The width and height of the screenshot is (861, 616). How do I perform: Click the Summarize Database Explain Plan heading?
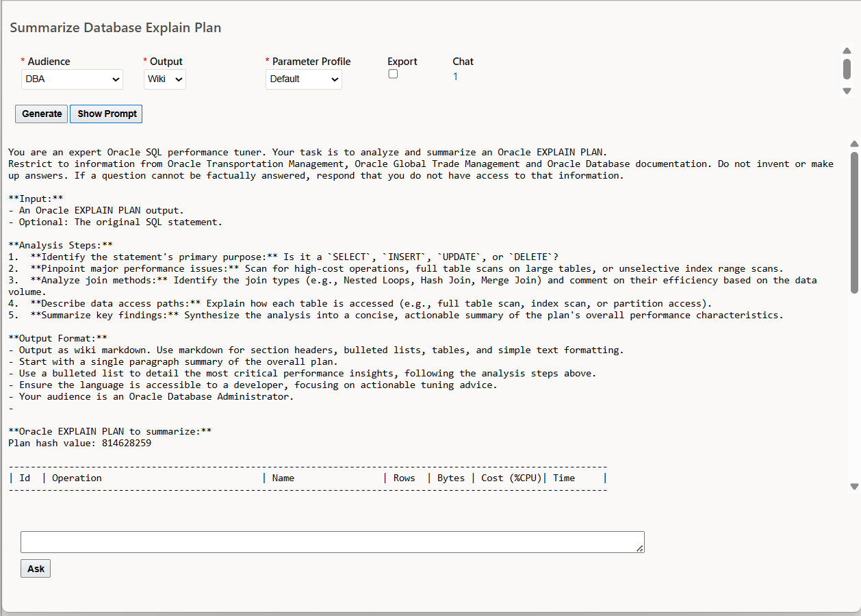(x=115, y=27)
